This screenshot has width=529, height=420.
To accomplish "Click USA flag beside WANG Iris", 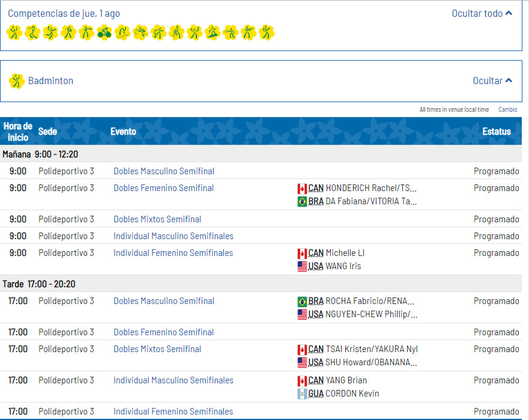I will pos(302,266).
